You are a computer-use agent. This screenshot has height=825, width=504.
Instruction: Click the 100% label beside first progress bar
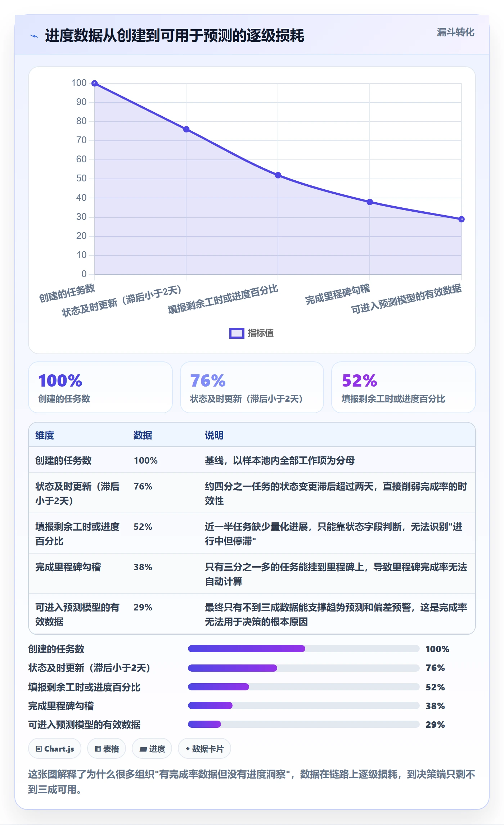[x=437, y=649]
